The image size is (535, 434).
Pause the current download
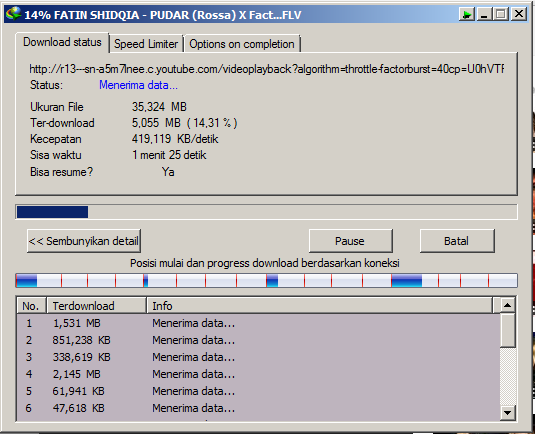click(x=350, y=241)
